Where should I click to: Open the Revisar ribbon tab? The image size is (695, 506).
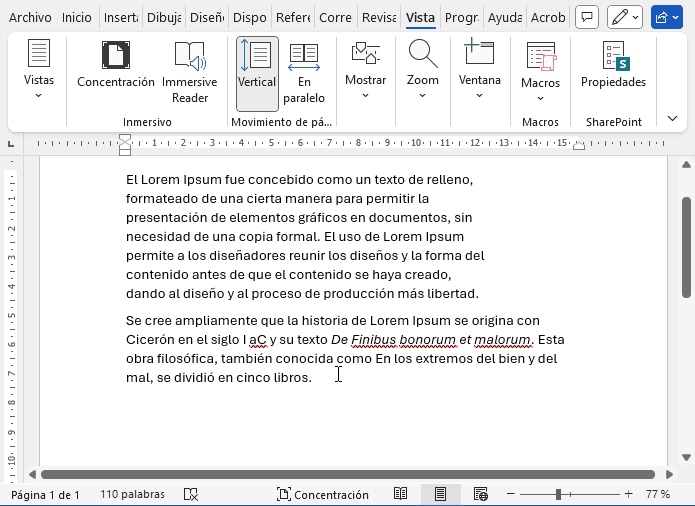(379, 17)
